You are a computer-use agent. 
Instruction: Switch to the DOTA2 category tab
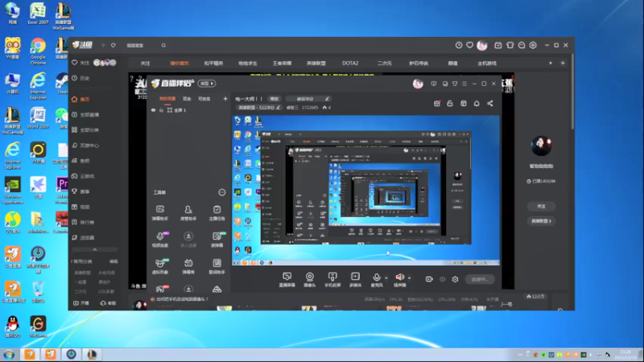(x=350, y=64)
